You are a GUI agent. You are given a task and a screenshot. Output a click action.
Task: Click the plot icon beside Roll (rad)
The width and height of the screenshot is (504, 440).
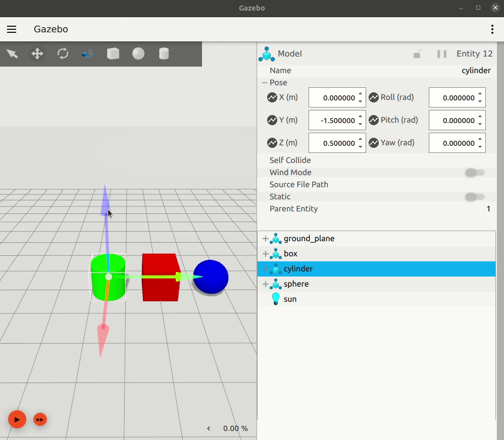click(x=374, y=97)
